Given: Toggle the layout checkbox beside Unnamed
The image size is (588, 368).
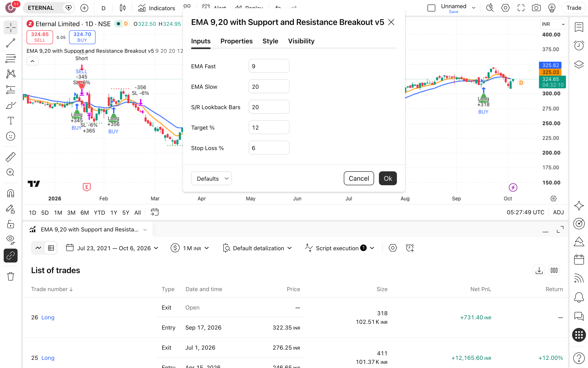Looking at the screenshot, I should click(431, 8).
